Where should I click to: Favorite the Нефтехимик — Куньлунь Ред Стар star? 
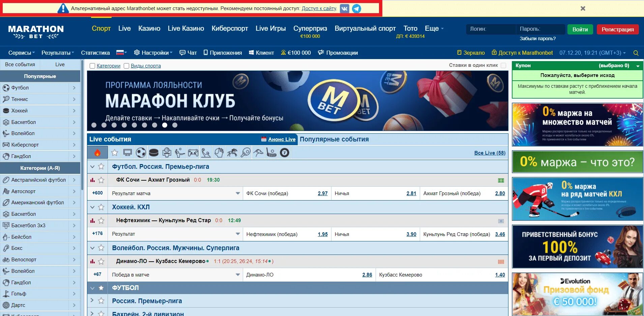[101, 220]
